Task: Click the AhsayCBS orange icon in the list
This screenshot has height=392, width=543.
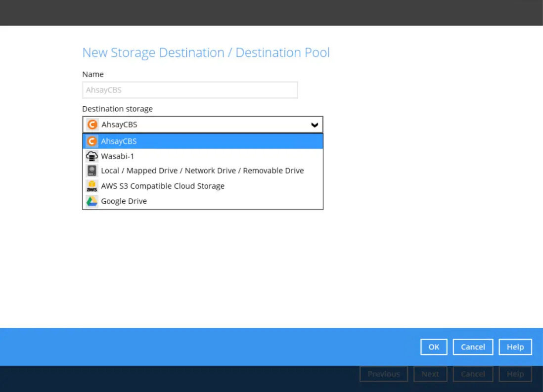Action: click(92, 141)
